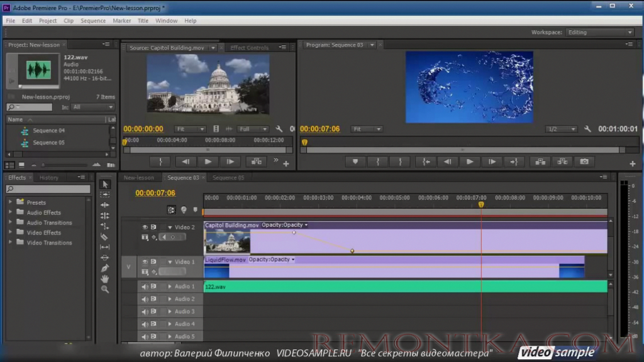
Task: Click the timeline playhead marker
Action: click(x=481, y=204)
